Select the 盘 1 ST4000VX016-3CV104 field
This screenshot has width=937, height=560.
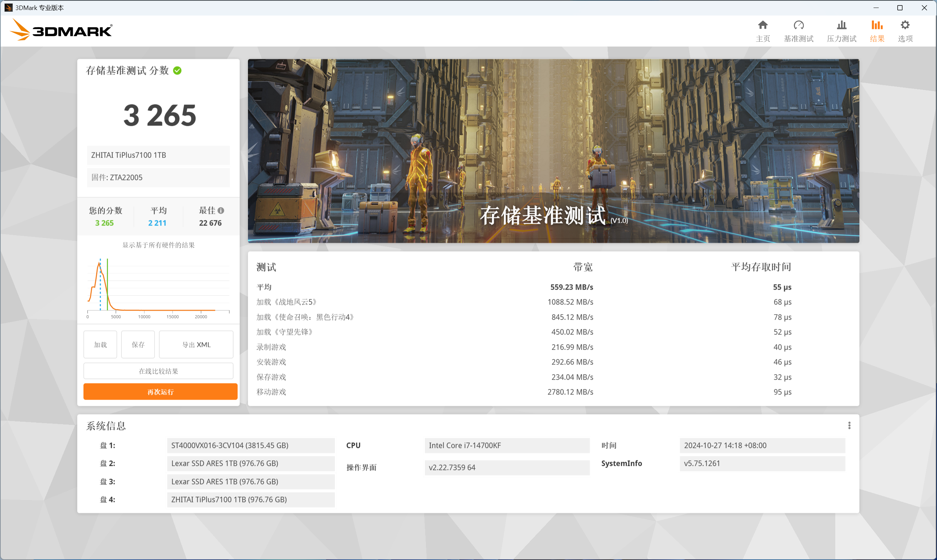[x=251, y=445]
